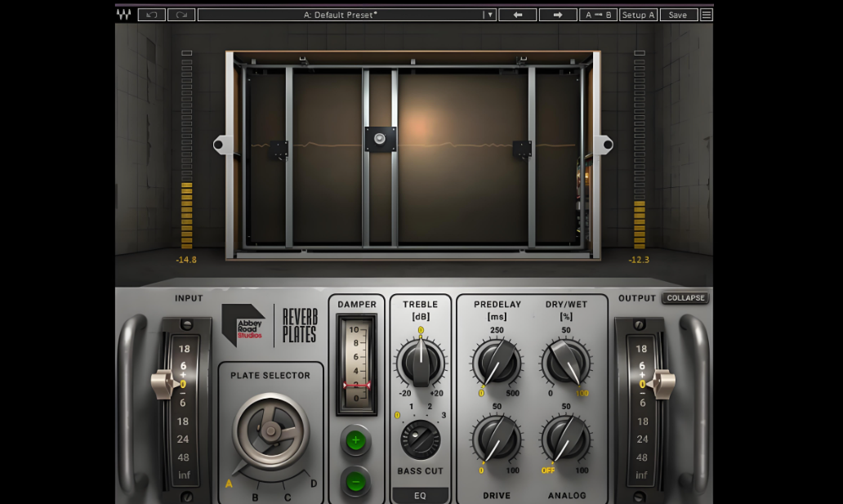Screen dimensions: 843x504
Task: Click the left plate pickup
Action: click(x=279, y=149)
